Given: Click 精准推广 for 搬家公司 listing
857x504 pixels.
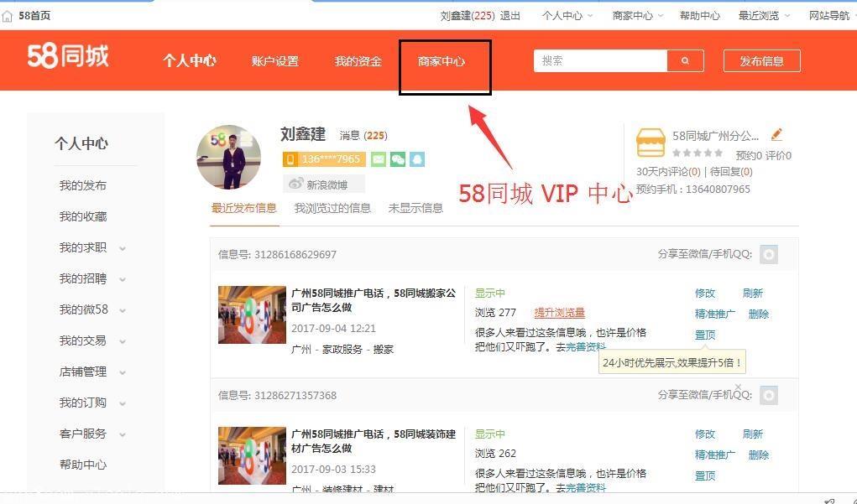Looking at the screenshot, I should 715,314.
